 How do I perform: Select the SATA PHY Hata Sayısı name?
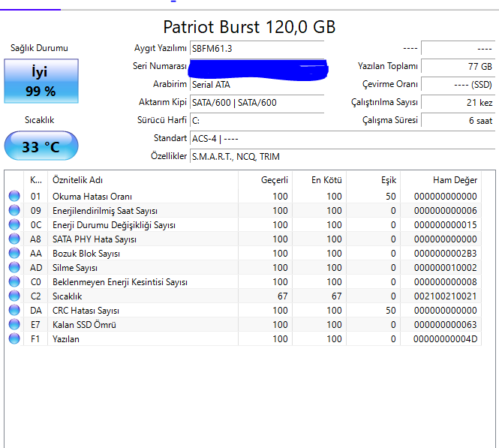(x=95, y=239)
